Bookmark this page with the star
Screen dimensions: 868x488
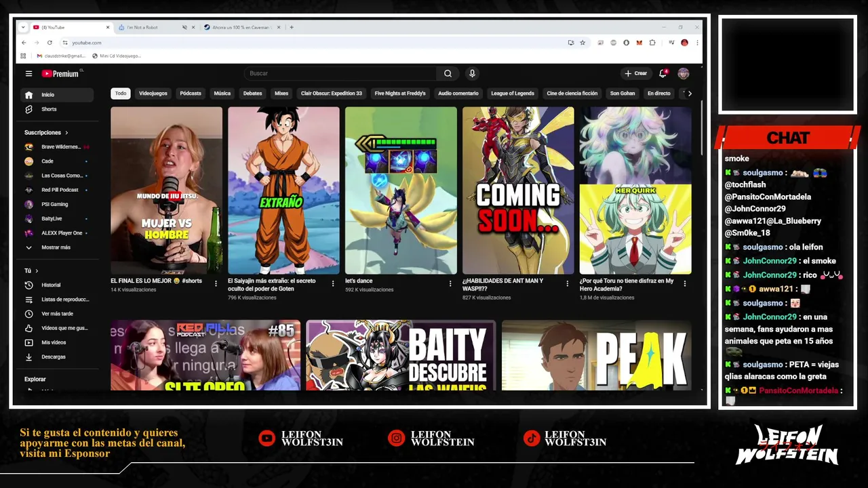582,42
